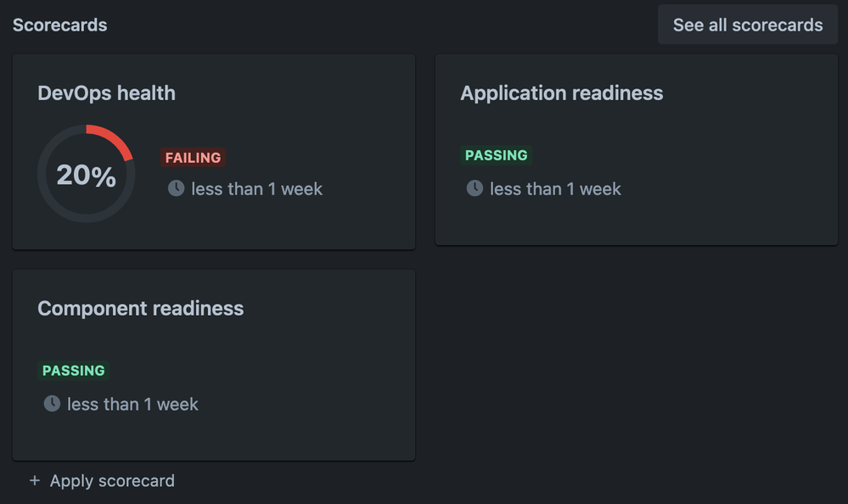Select the red FAILING status badge
Viewport: 848px width, 504px height.
tap(193, 157)
